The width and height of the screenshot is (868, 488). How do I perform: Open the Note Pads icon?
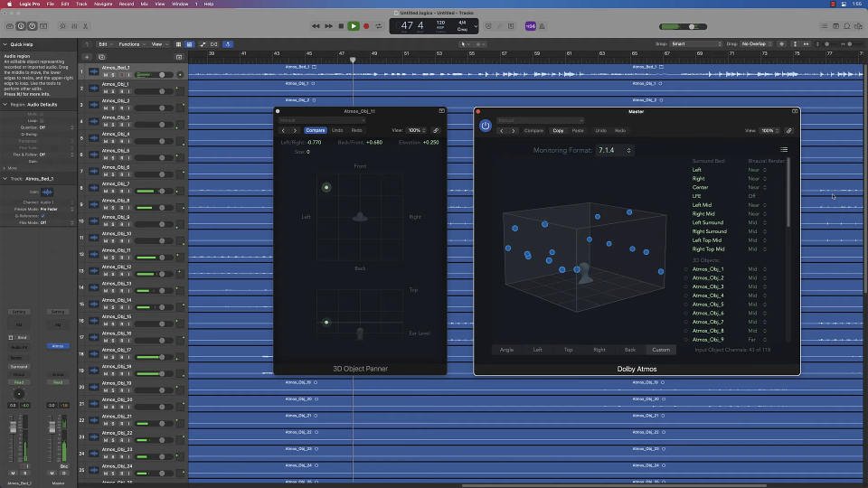point(835,26)
